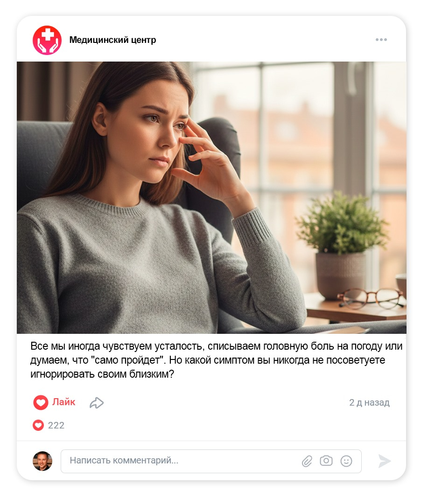Add a photo via the camera icon
Image resolution: width=428 pixels, height=504 pixels.
[x=326, y=461]
